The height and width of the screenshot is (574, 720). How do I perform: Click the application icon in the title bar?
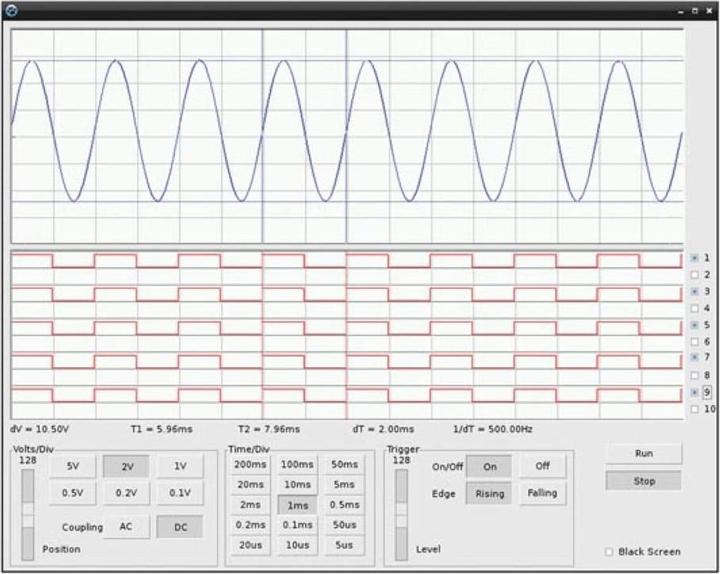[x=11, y=9]
